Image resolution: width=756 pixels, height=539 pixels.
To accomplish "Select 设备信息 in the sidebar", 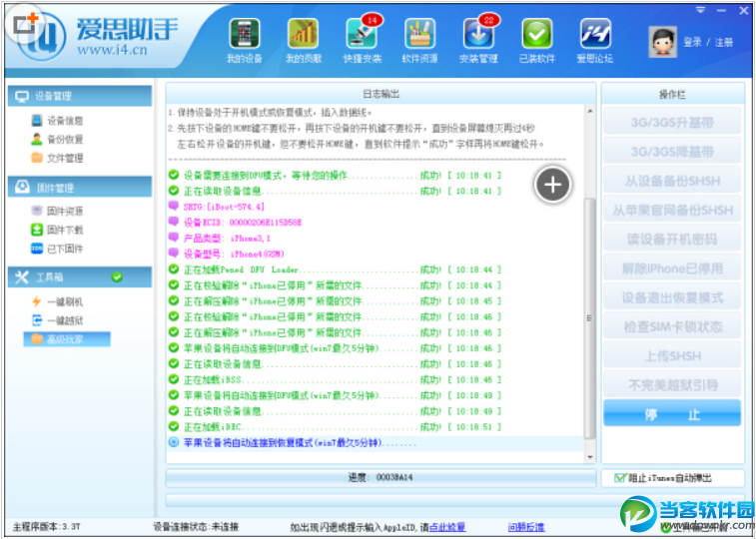I will pos(57,121).
